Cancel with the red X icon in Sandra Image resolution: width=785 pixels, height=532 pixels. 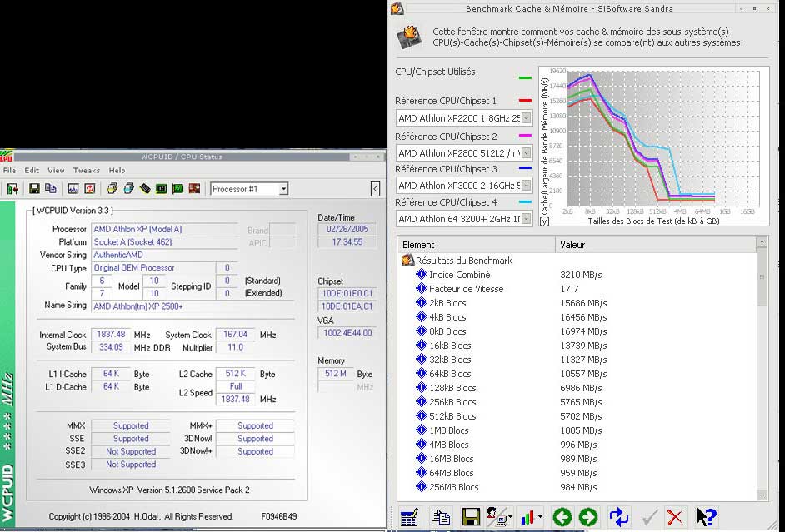[x=675, y=517]
